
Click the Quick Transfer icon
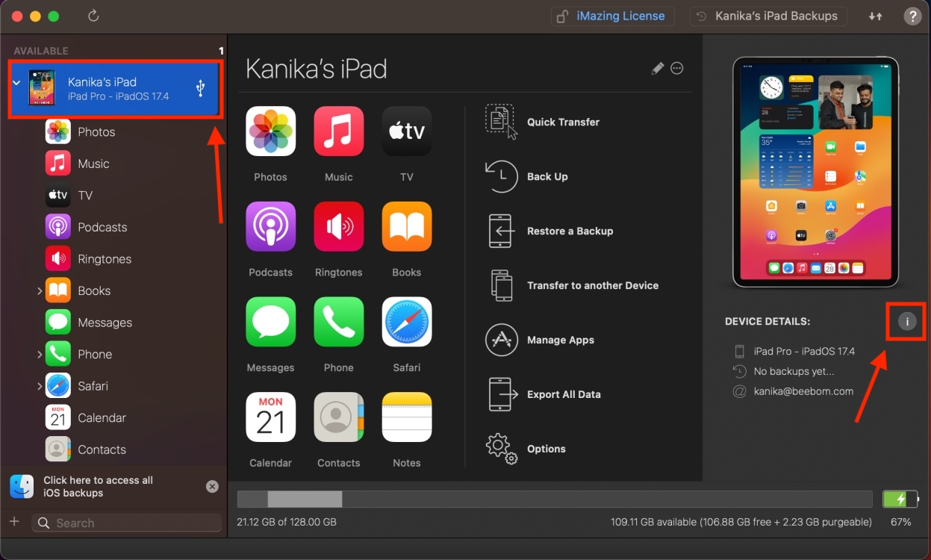[501, 121]
